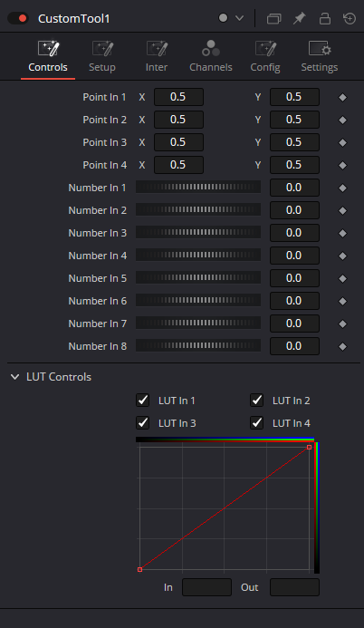Uncheck the LUT In 4 checkbox

click(257, 423)
